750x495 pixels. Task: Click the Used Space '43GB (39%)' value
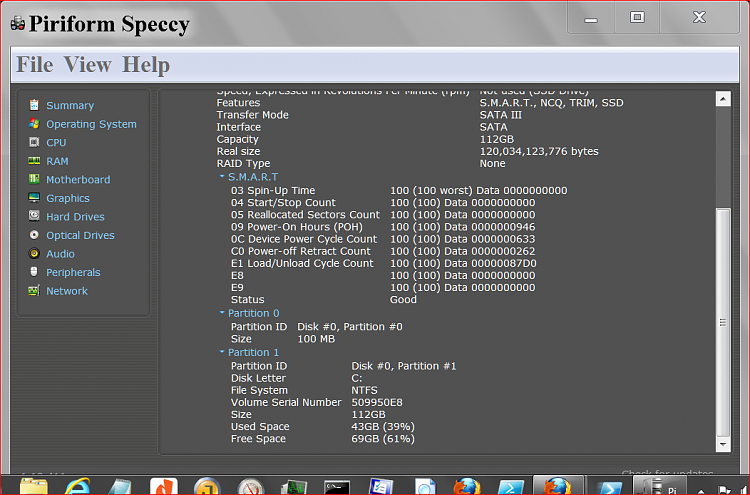(383, 427)
